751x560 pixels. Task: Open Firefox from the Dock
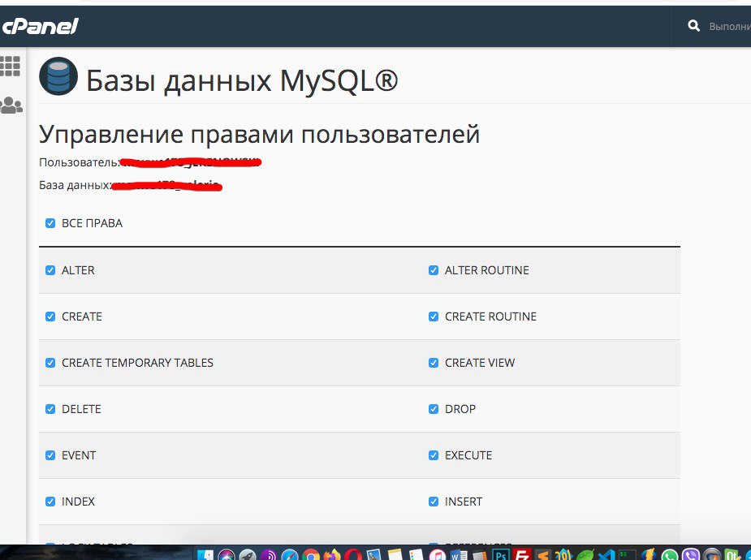tap(331, 555)
